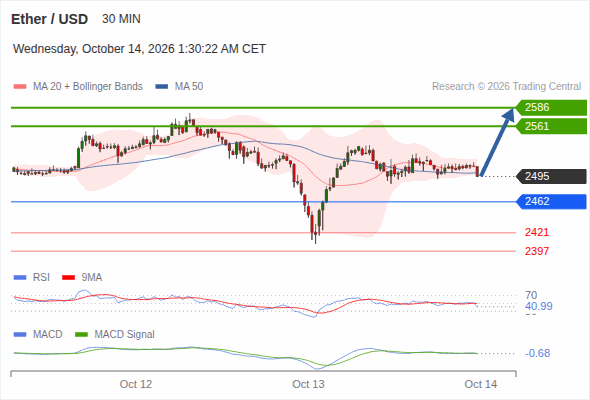This screenshot has width=590, height=400.
Task: Click the 2397 red support label
Action: (x=537, y=251)
